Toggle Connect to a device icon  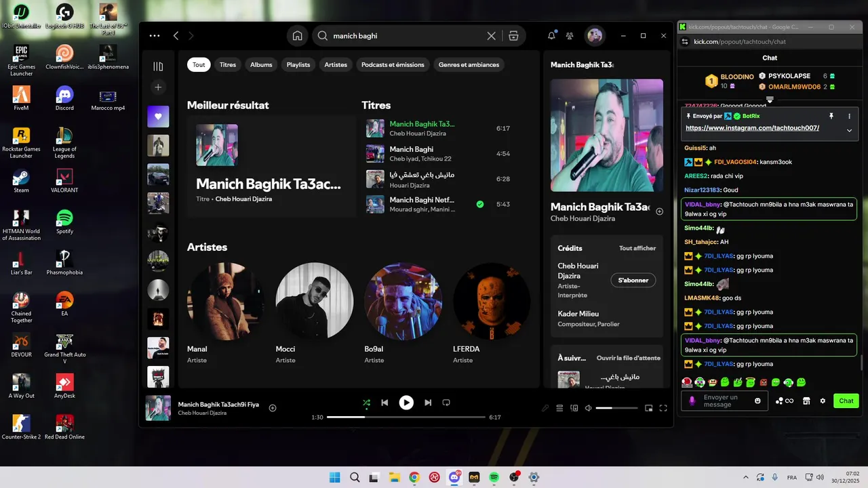click(x=574, y=408)
